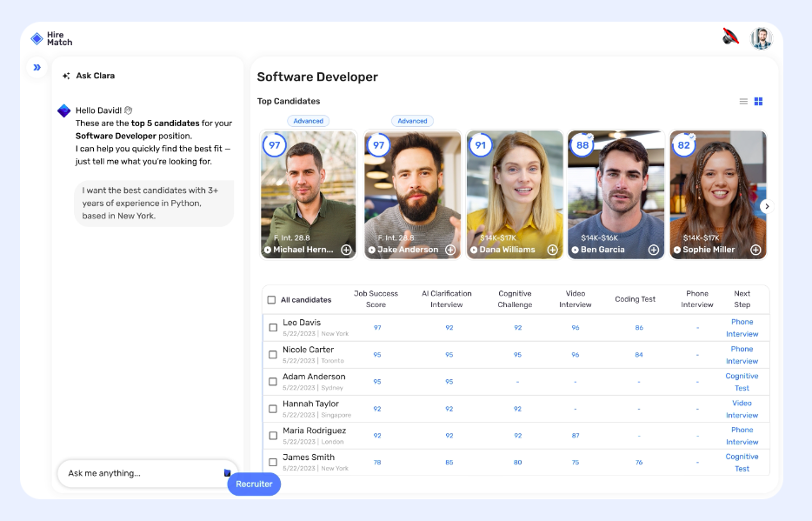Open James Smith Cognitive Test next step
Image resolution: width=812 pixels, height=521 pixels.
click(742, 463)
